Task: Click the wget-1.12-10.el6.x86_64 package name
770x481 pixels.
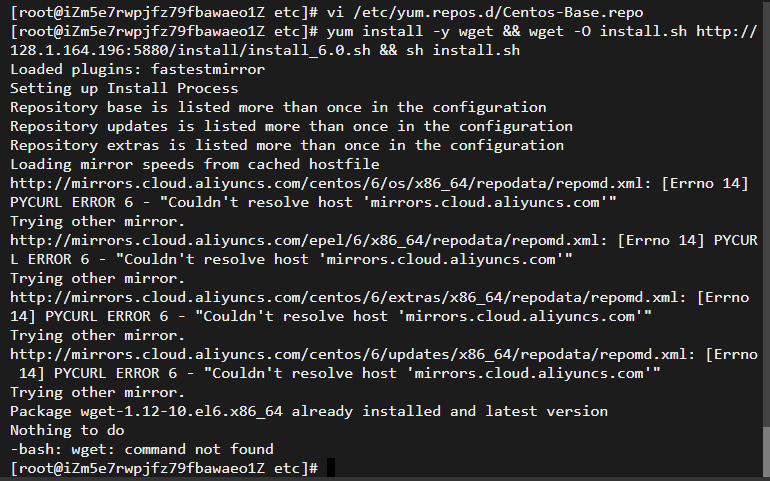Action: tap(182, 411)
